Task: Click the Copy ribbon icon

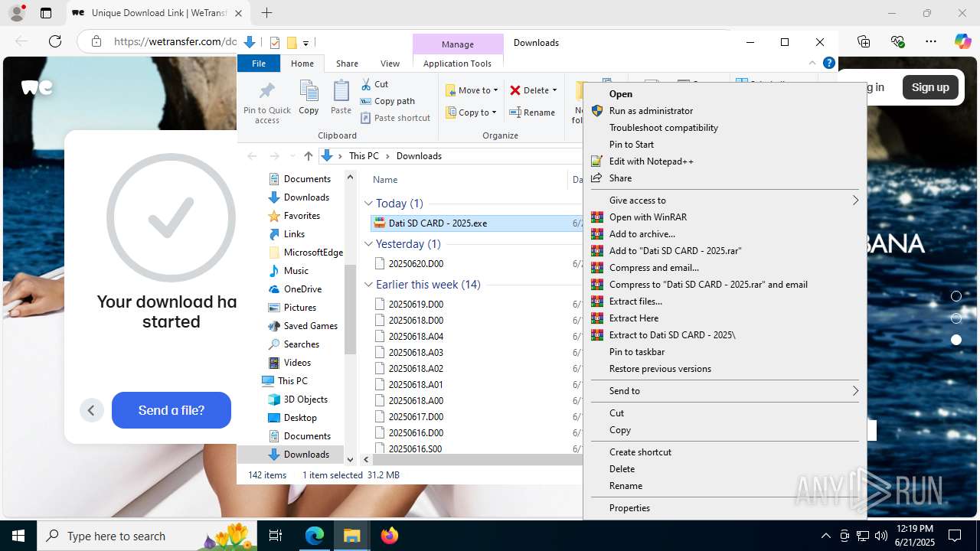Action: (309, 92)
